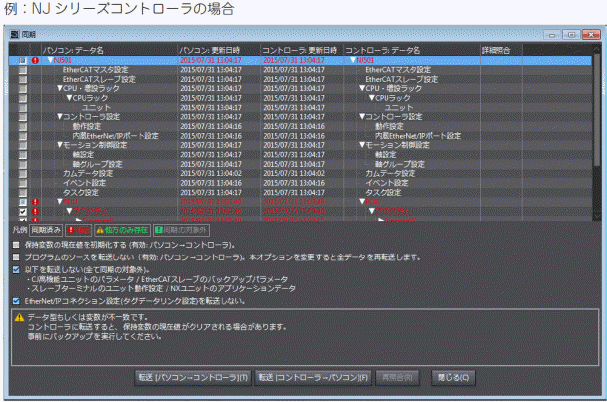Collapse コントローラ設定 in コントローラ column

(362, 117)
